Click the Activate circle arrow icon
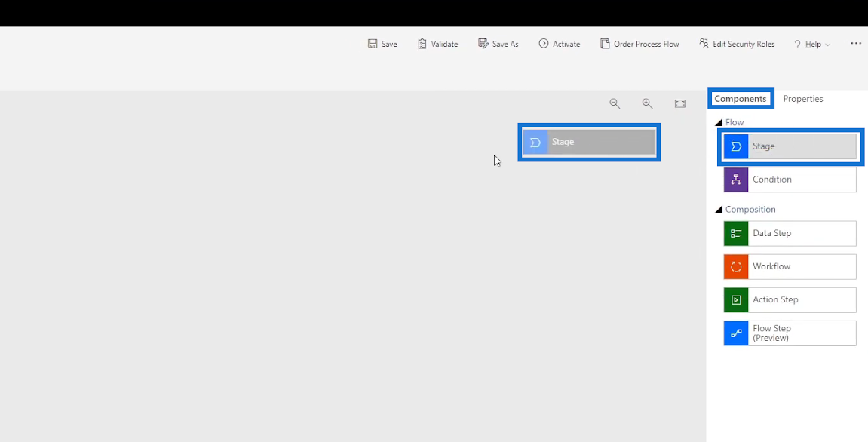 (544, 43)
